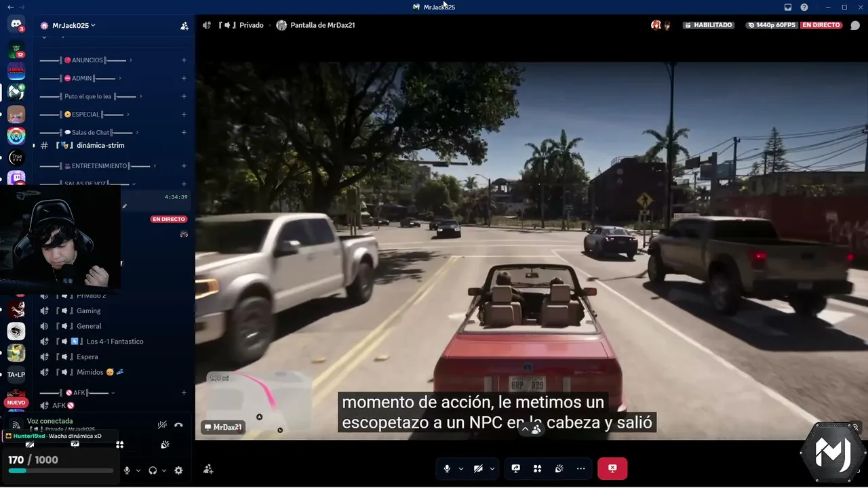Open the activities icon in call controls
Image resolution: width=868 pixels, height=488 pixels.
[537, 468]
